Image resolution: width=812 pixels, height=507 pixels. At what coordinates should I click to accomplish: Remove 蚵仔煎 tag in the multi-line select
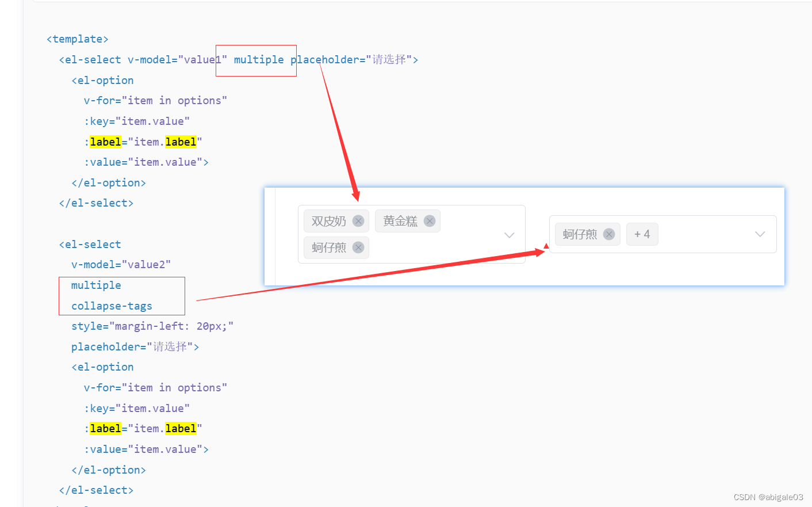pyautogui.click(x=358, y=247)
